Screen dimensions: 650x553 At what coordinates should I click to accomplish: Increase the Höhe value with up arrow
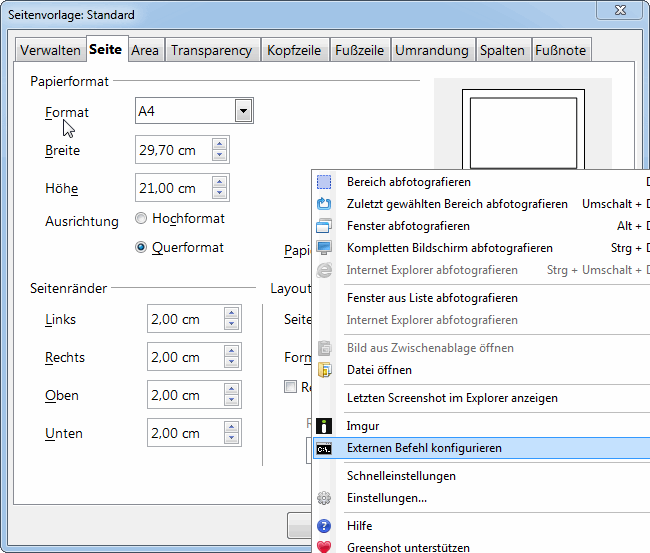coord(219,182)
